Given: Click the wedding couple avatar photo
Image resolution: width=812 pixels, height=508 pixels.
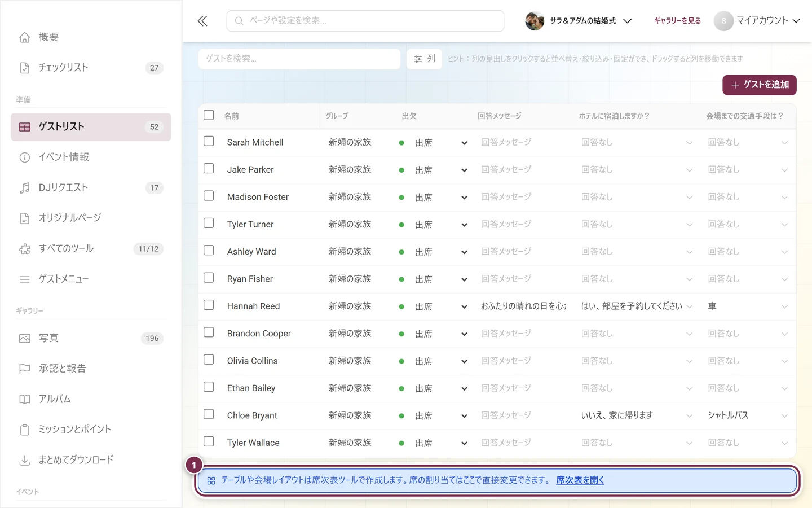Looking at the screenshot, I should (x=535, y=21).
